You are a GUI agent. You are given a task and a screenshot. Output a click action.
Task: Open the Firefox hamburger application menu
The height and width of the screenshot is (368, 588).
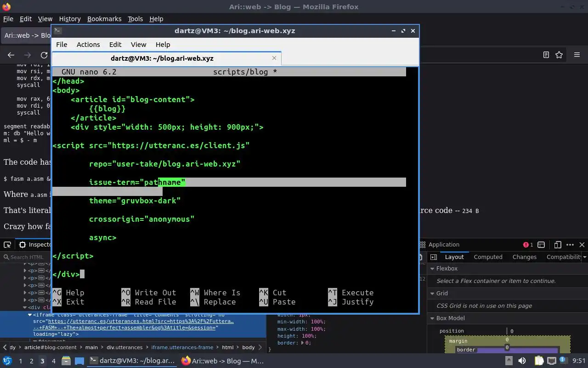point(577,55)
